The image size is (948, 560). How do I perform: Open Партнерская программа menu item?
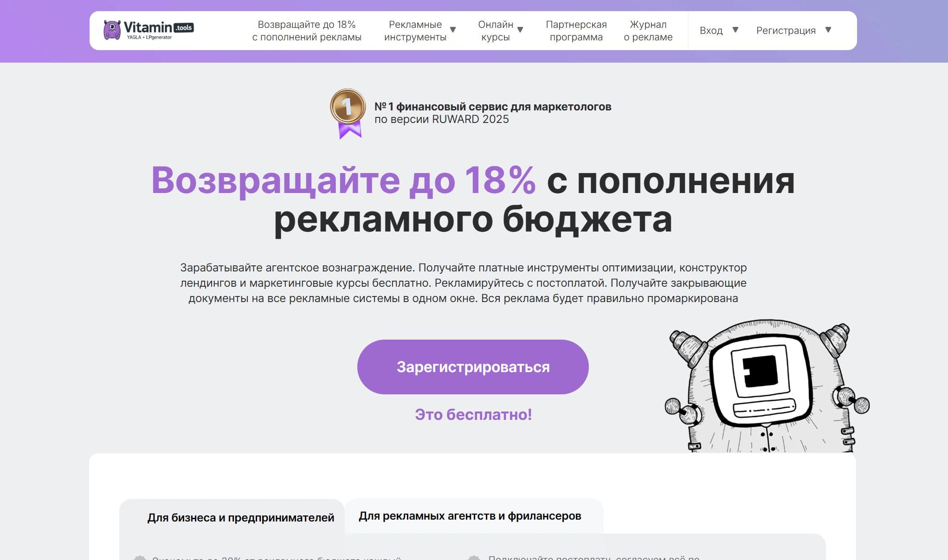pyautogui.click(x=576, y=31)
